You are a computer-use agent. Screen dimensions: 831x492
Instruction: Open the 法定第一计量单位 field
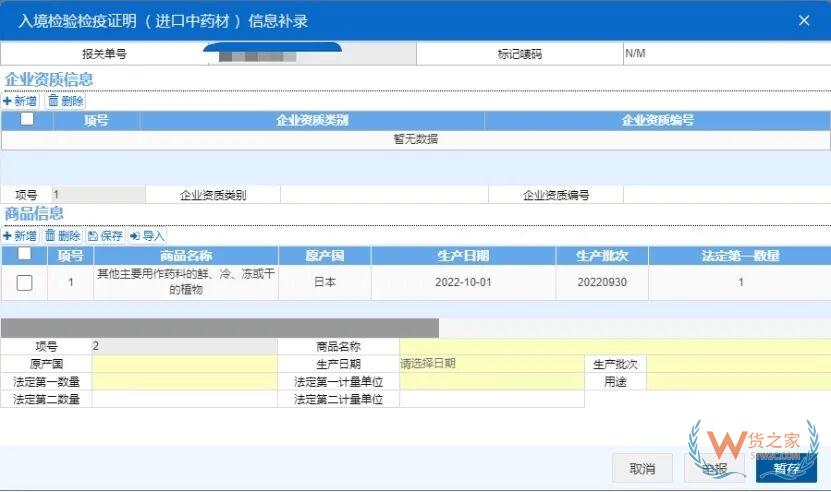click(492, 381)
